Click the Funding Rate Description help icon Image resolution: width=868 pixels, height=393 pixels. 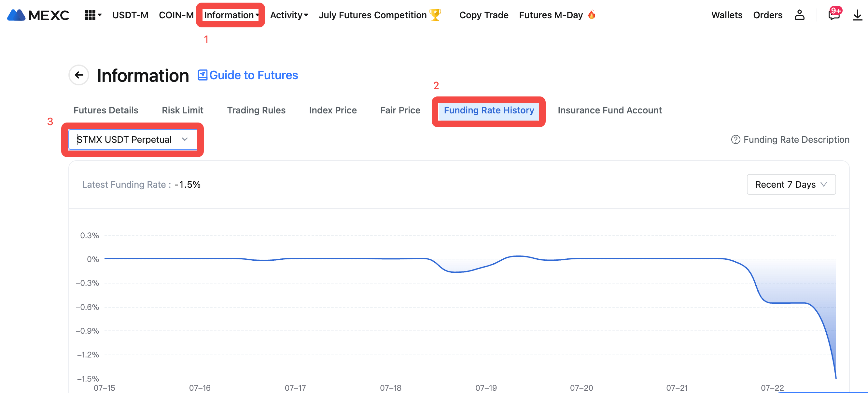pos(735,139)
